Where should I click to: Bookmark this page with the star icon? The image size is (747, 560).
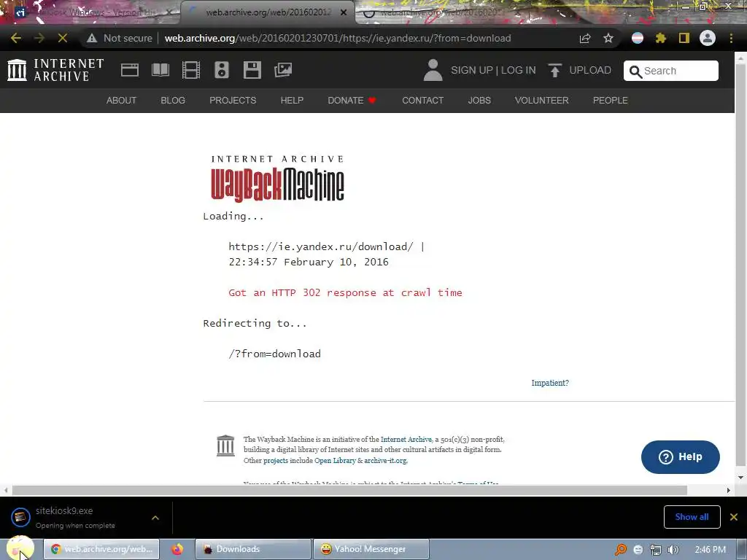608,39
